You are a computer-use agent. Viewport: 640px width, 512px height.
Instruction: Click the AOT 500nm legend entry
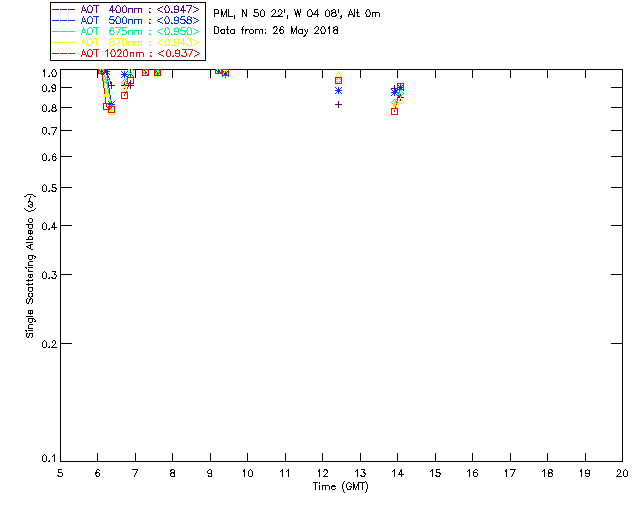[126, 20]
